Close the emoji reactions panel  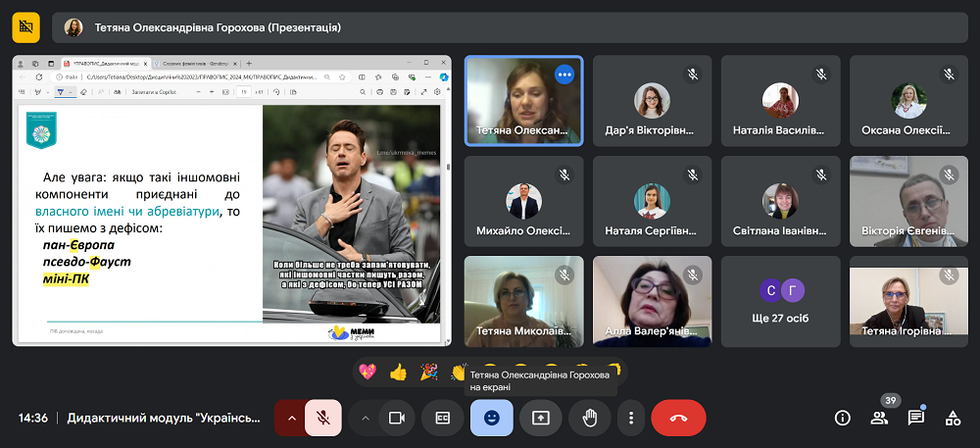491,418
